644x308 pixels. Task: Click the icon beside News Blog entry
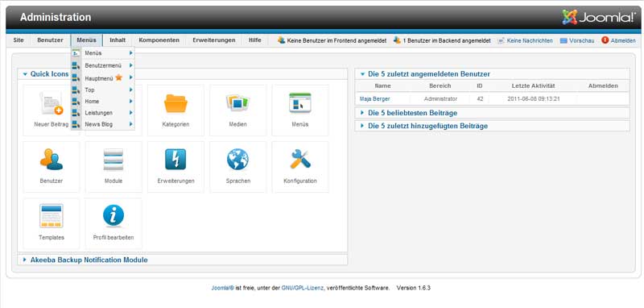tap(76, 124)
